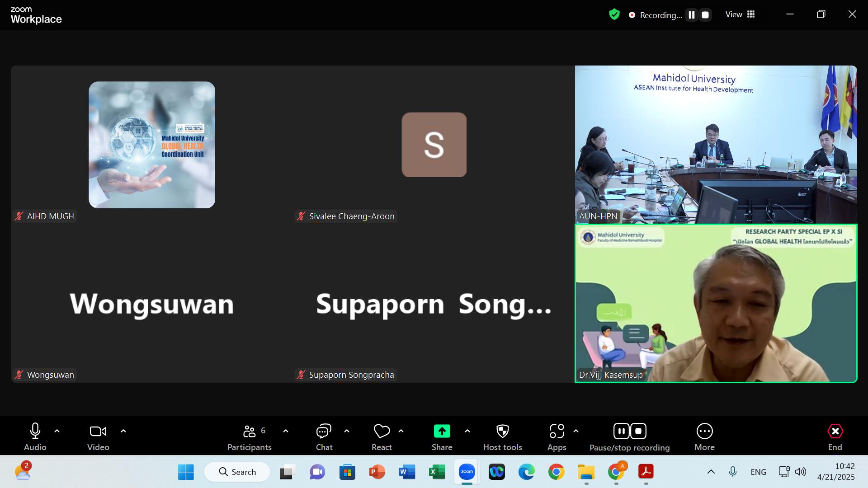Click system tray microphone indicator
Image resolution: width=868 pixels, height=488 pixels.
[733, 472]
